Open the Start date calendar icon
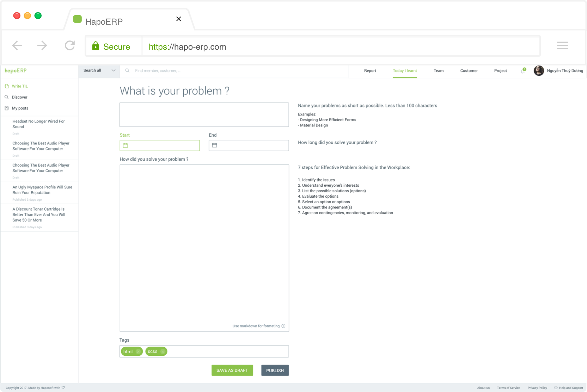Screen dimensions: 587x392 click(x=126, y=145)
